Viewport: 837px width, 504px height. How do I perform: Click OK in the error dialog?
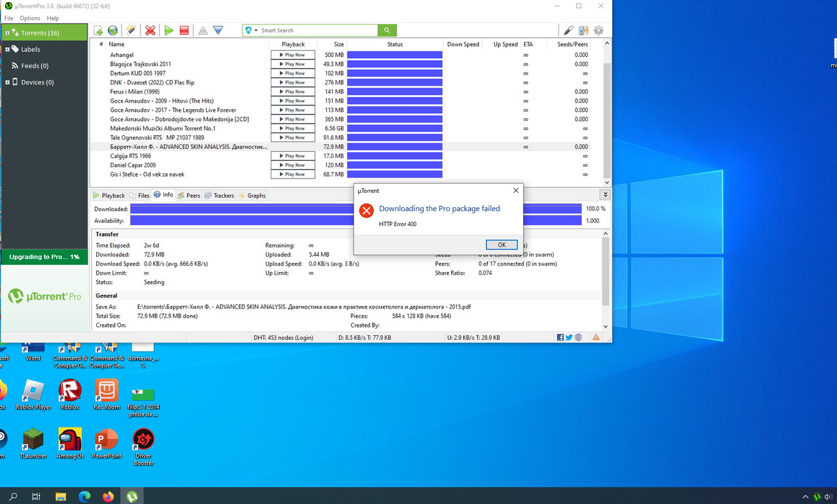pyautogui.click(x=502, y=244)
